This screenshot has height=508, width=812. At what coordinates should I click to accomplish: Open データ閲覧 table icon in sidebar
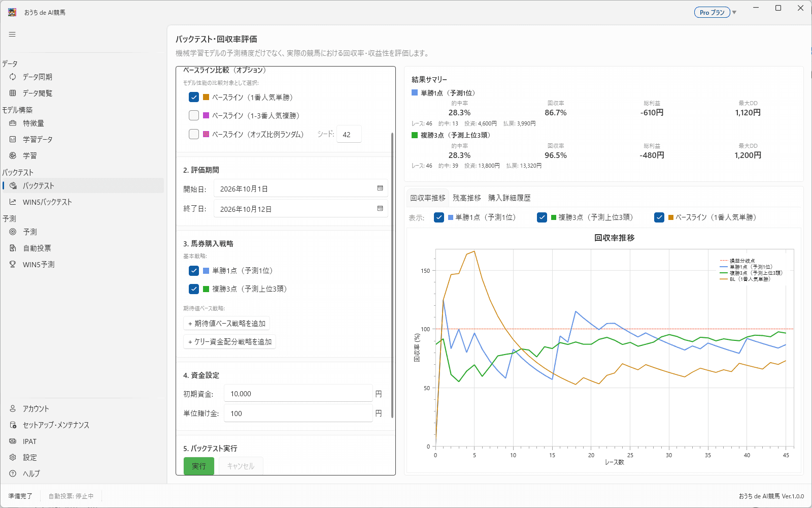(13, 93)
